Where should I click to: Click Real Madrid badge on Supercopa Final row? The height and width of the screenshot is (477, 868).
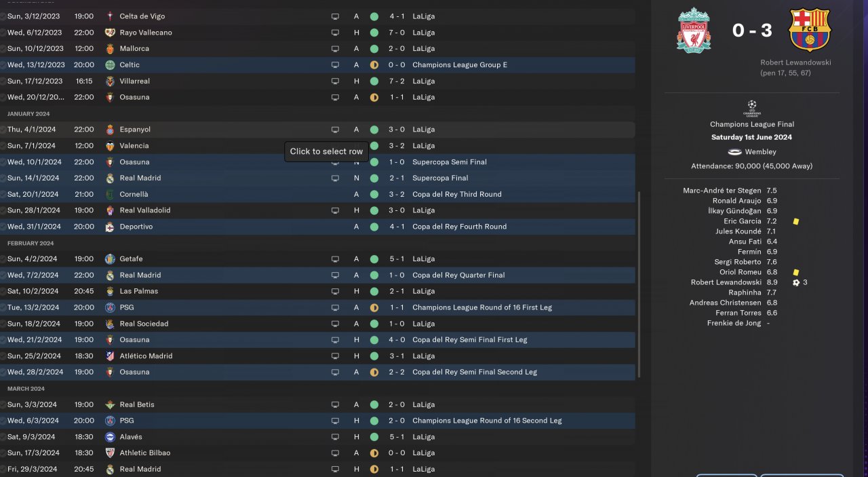110,178
